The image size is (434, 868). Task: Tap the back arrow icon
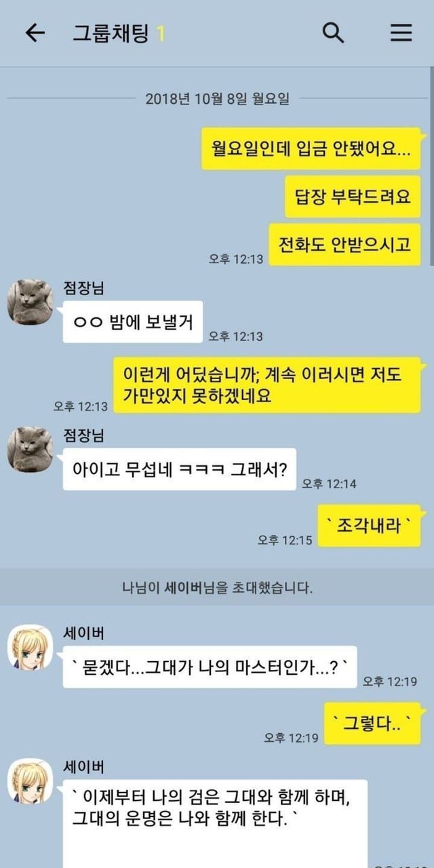pos(35,33)
